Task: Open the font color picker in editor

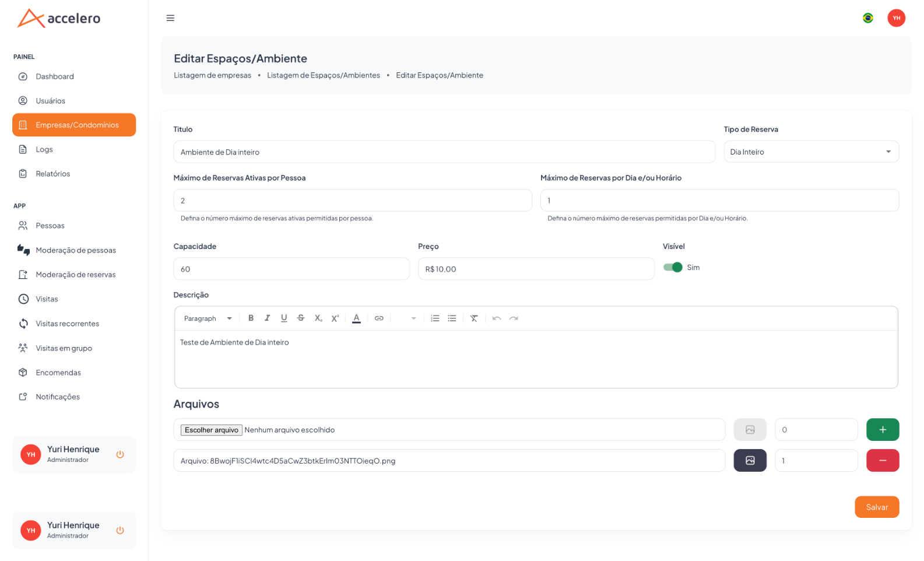Action: 356,318
